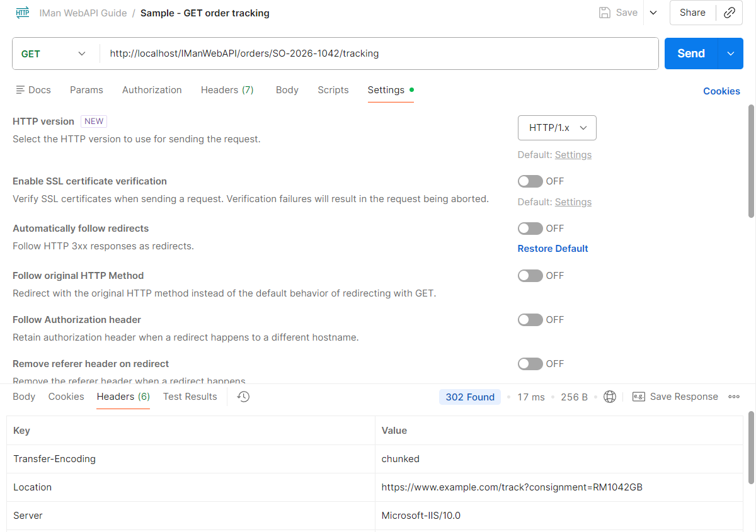
Task: Toggle Enable SSL certificate verification switch
Action: click(530, 181)
